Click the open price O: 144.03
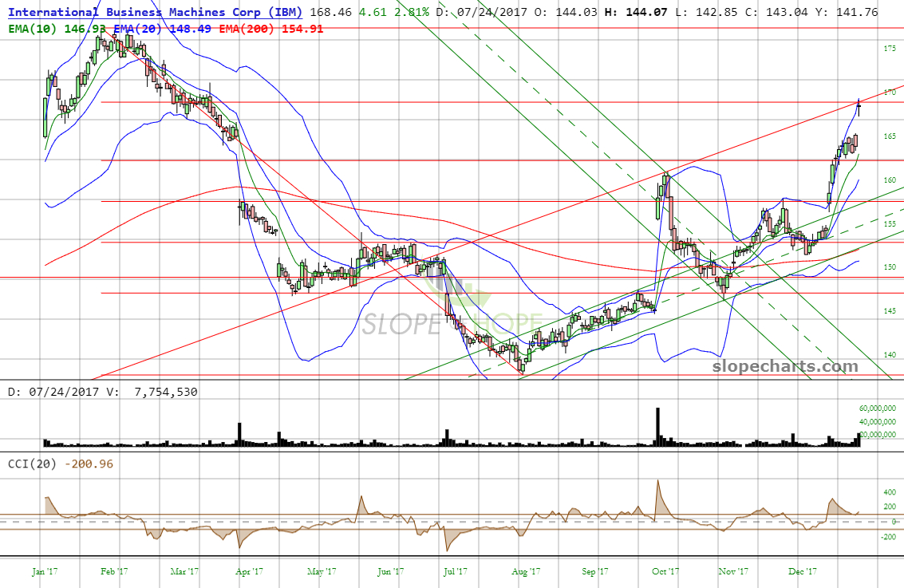This screenshot has width=904, height=588. pyautogui.click(x=566, y=11)
